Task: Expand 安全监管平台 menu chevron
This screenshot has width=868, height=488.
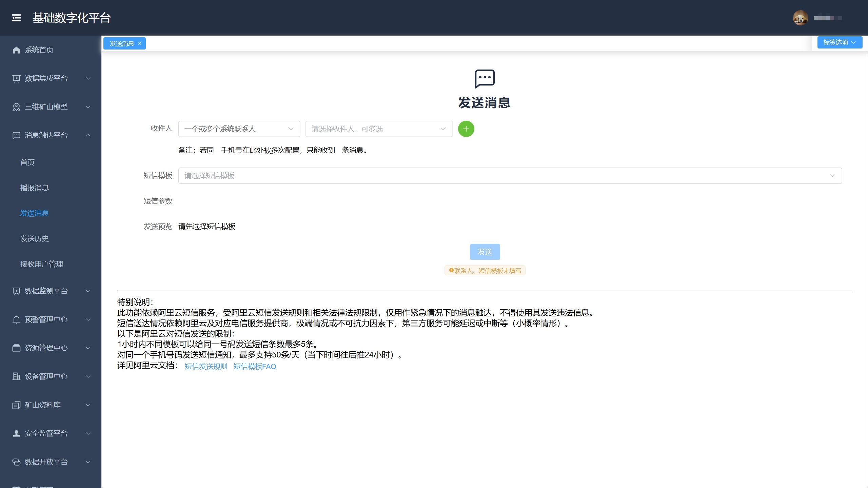Action: 88,433
